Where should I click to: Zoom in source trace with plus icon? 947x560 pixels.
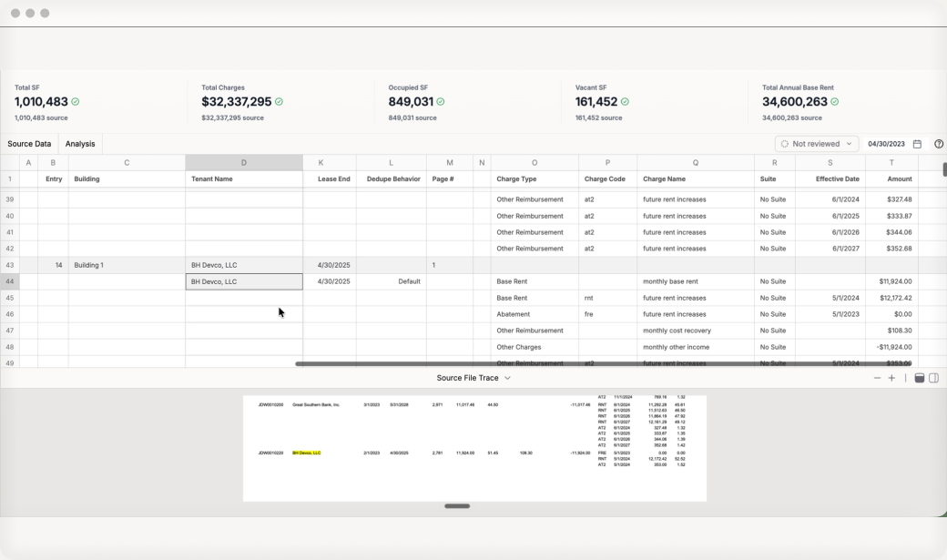point(891,378)
